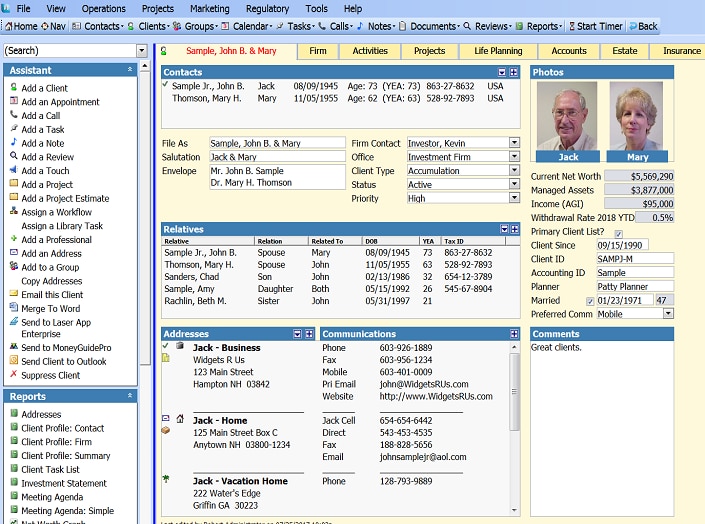Click the Jack Home house icon
The width and height of the screenshot is (705, 524).
click(180, 419)
